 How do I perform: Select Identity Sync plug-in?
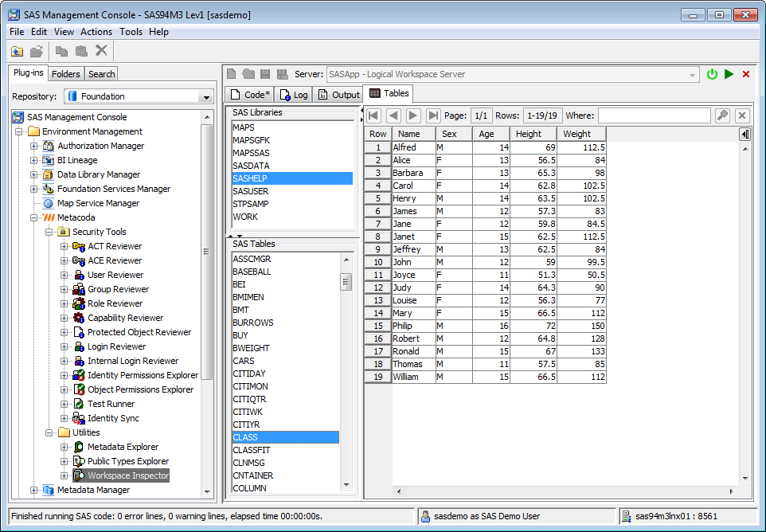tap(113, 418)
